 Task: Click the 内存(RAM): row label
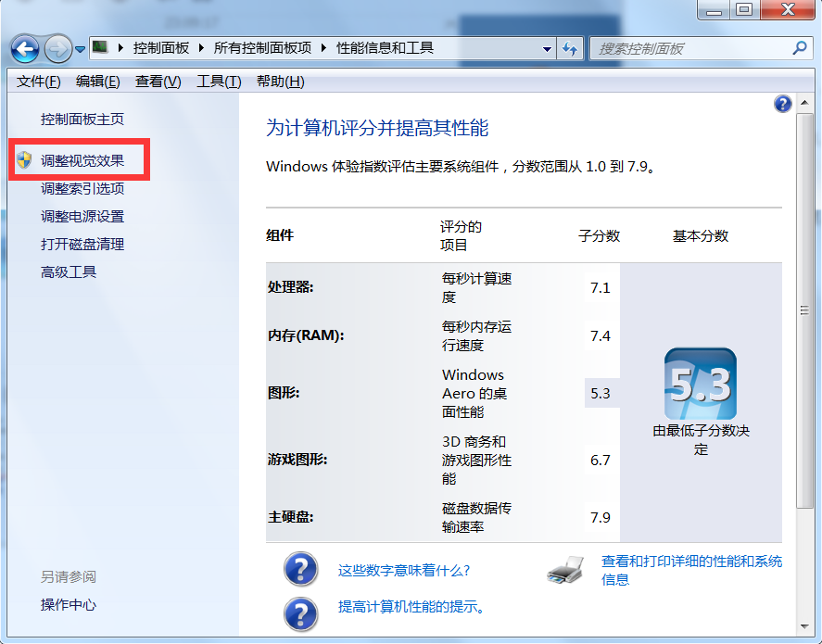point(306,335)
